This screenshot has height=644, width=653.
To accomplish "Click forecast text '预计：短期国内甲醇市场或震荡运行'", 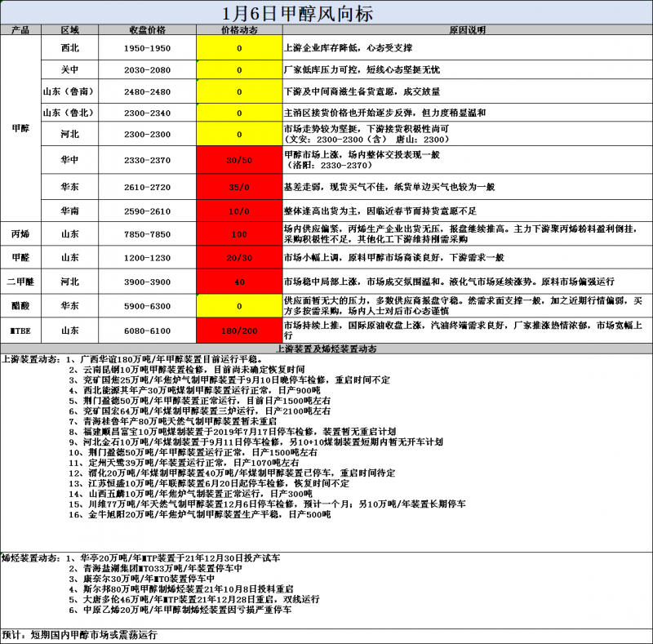I will 79,635.
